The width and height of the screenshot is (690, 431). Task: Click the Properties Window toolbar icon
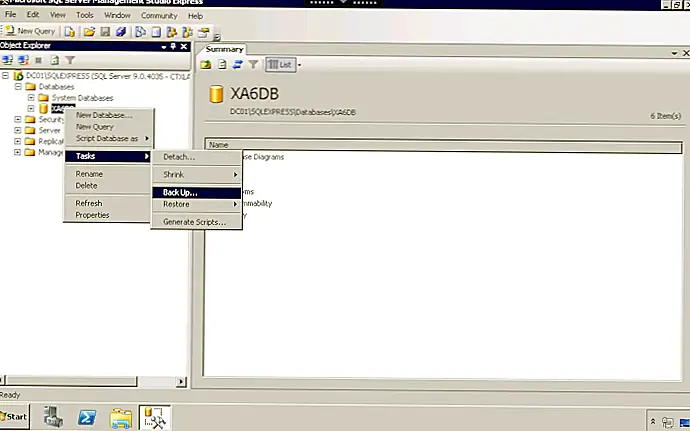pyautogui.click(x=203, y=32)
